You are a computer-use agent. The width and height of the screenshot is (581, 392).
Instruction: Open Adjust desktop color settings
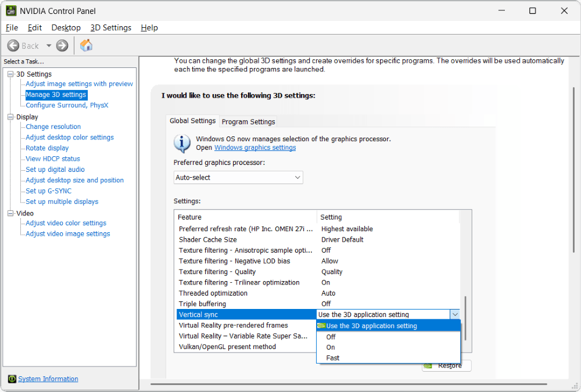pos(70,138)
